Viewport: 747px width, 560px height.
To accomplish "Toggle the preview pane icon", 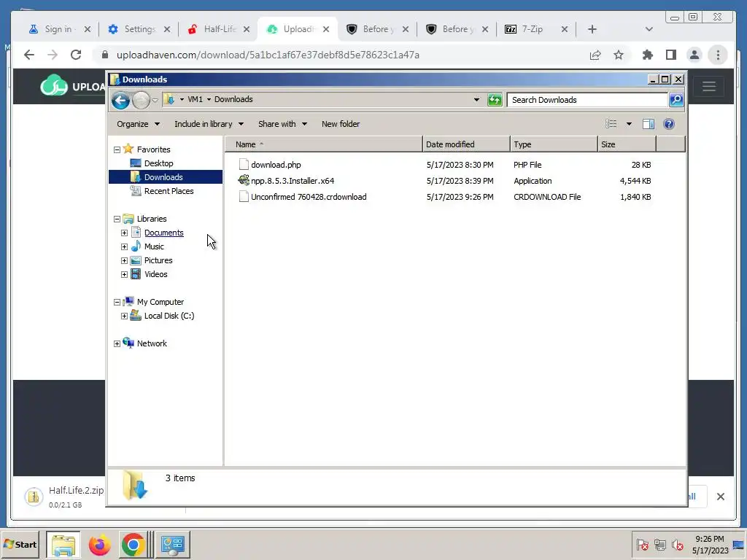I will [649, 124].
